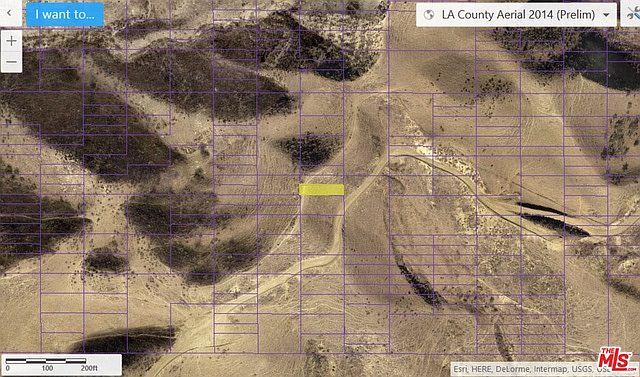
Task: Expand the basemap dropdown arrow
Action: pos(607,15)
